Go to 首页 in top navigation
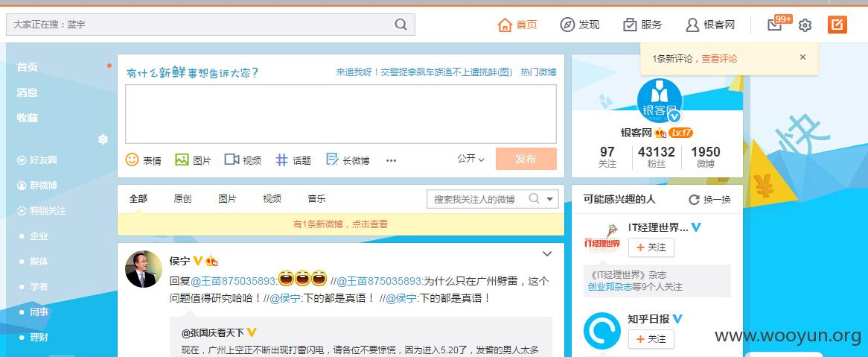868x357 pixels. (517, 25)
